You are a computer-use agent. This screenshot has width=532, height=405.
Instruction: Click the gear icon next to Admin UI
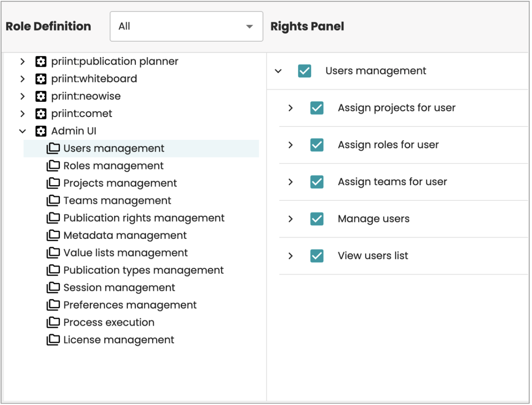(x=41, y=131)
